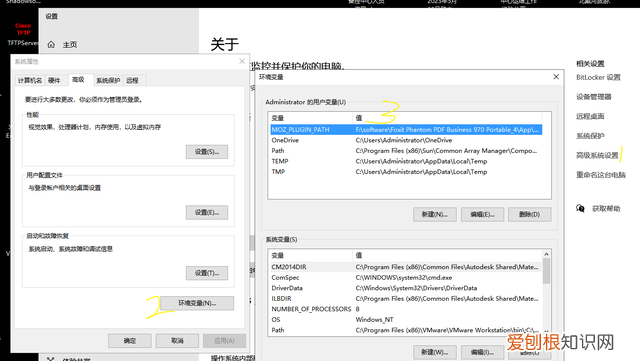Image resolution: width=640 pixels, height=361 pixels.
Task: Select the TMP user variable
Action: (x=406, y=172)
